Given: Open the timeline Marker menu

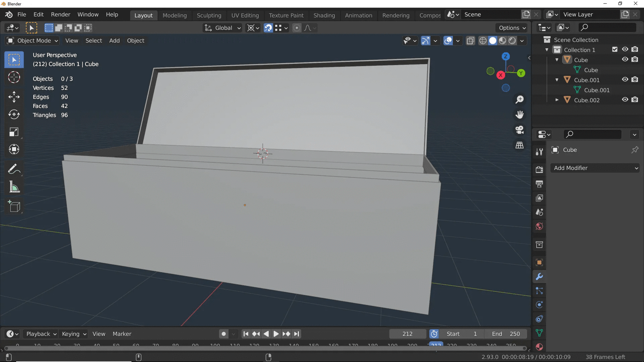Looking at the screenshot, I should [x=122, y=334].
